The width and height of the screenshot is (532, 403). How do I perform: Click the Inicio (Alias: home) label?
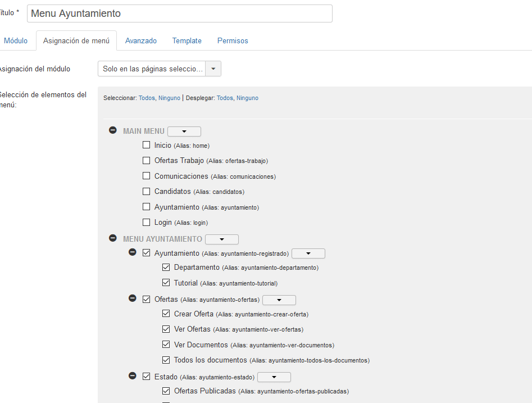pyautogui.click(x=182, y=146)
